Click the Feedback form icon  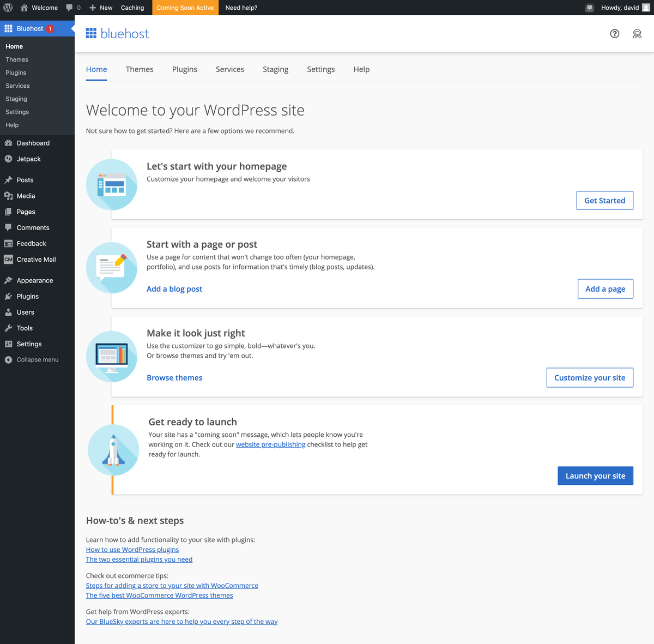[8, 243]
